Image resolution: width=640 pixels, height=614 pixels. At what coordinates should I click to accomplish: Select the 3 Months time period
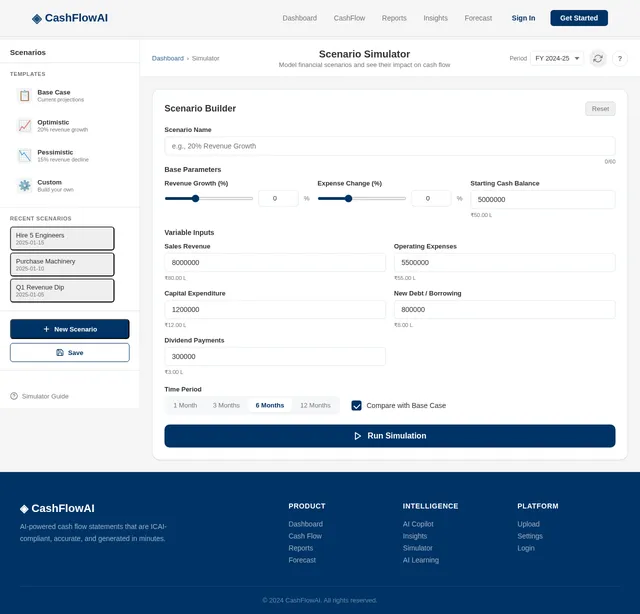pyautogui.click(x=226, y=405)
